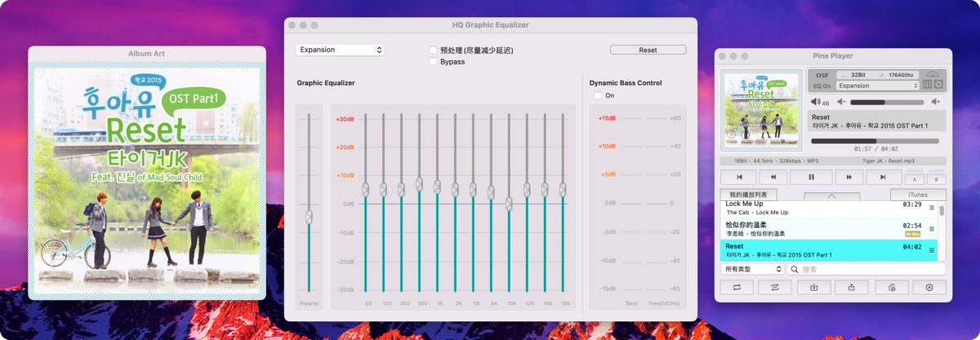Click the playback progress bar
The image size is (980, 340).
click(875, 141)
